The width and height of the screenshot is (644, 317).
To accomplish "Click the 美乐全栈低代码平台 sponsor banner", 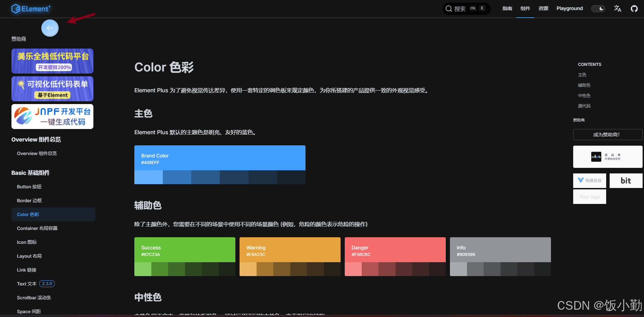I will click(x=52, y=61).
